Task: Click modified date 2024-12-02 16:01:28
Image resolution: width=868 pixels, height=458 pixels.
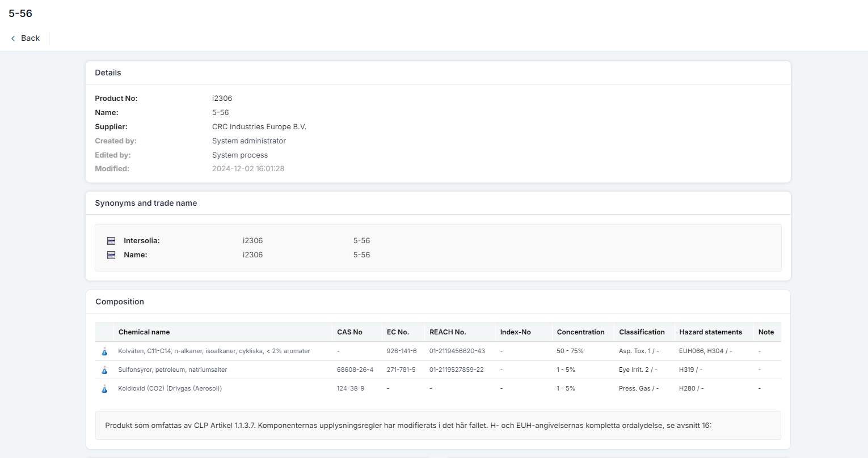Action: tap(248, 168)
